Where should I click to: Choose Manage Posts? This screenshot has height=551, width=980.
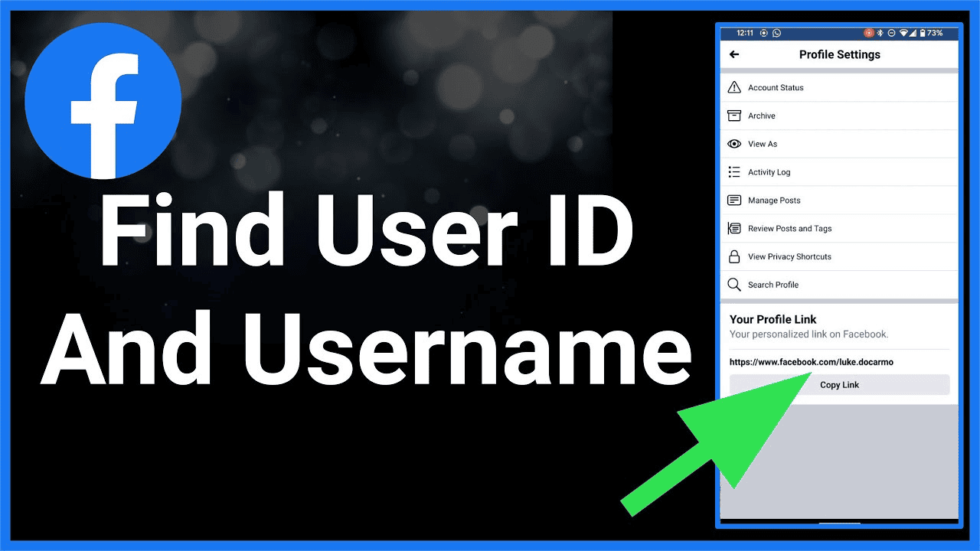[x=839, y=201]
